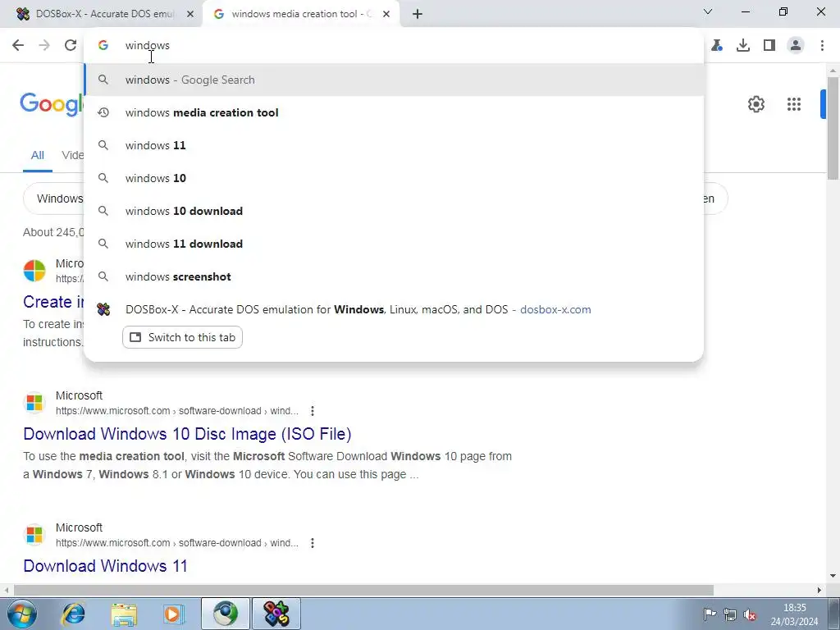
Task: Select 'windows 10 download' suggestion
Action: [x=394, y=211]
